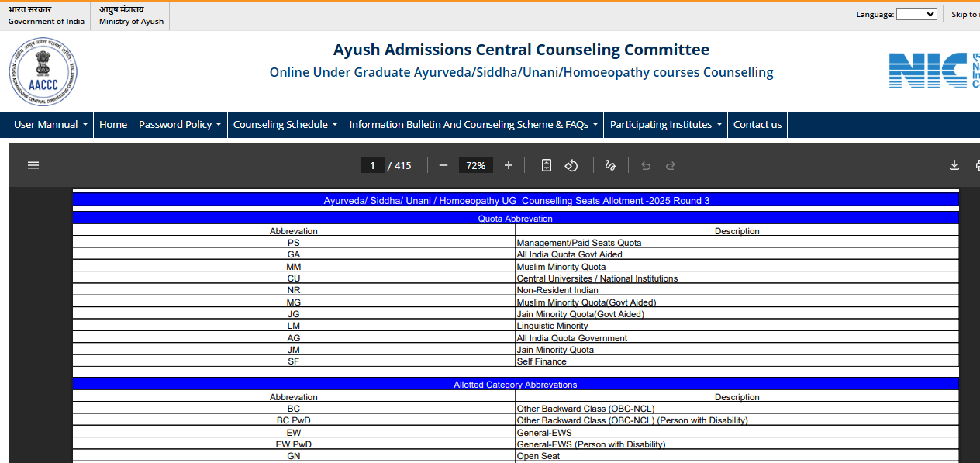Click the page number input field
This screenshot has width=980, height=463.
click(x=372, y=165)
